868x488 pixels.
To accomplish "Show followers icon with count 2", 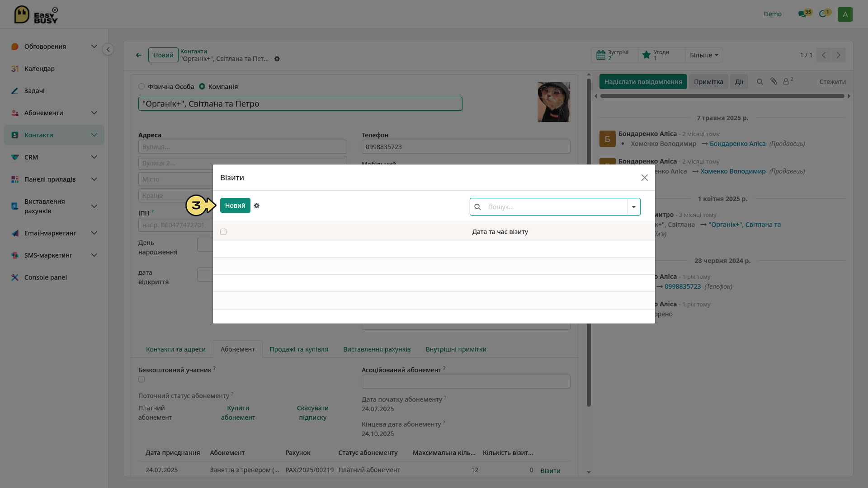I will [788, 81].
